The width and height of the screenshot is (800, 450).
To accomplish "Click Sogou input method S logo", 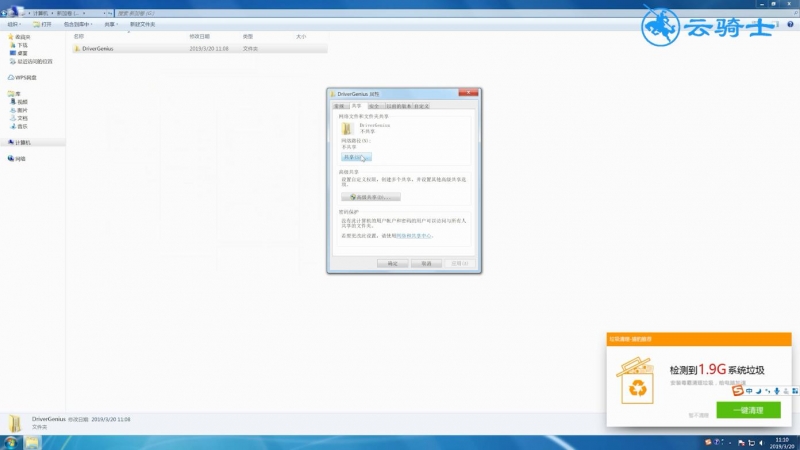I will pos(738,391).
